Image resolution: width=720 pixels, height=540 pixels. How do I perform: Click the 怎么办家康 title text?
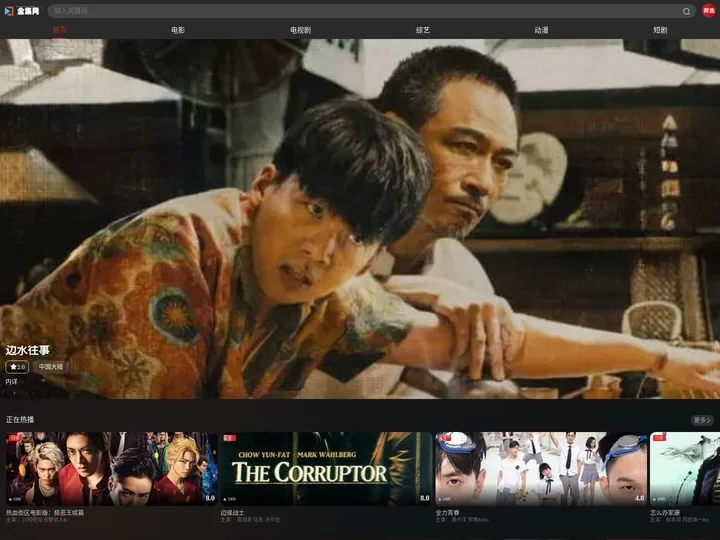(x=665, y=512)
